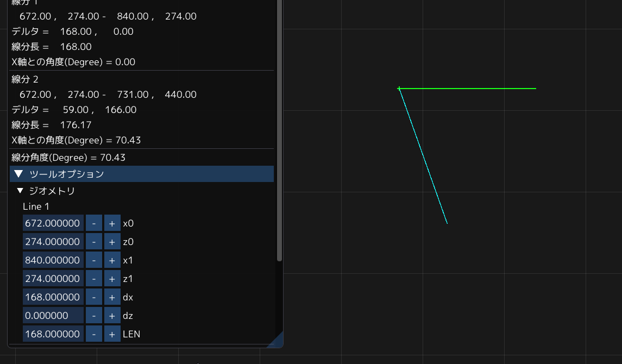622x364 pixels.
Task: Decrease x0 with the minus button
Action: [x=94, y=223]
